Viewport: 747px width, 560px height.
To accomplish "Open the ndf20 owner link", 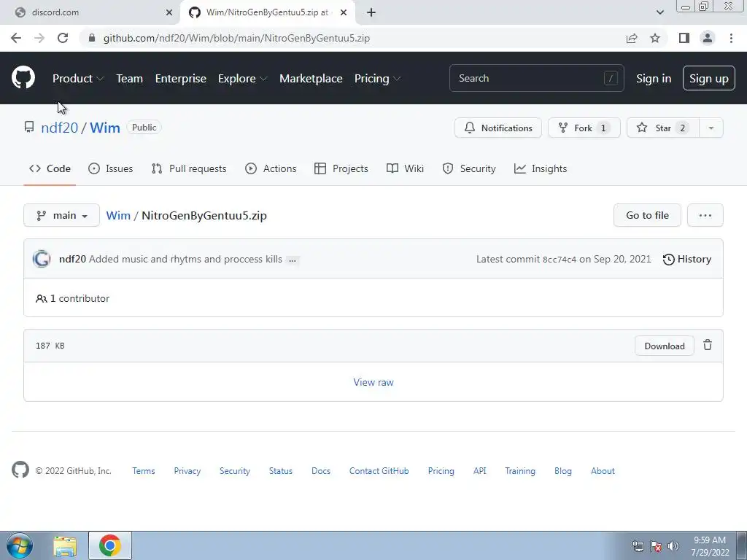I will (x=59, y=128).
